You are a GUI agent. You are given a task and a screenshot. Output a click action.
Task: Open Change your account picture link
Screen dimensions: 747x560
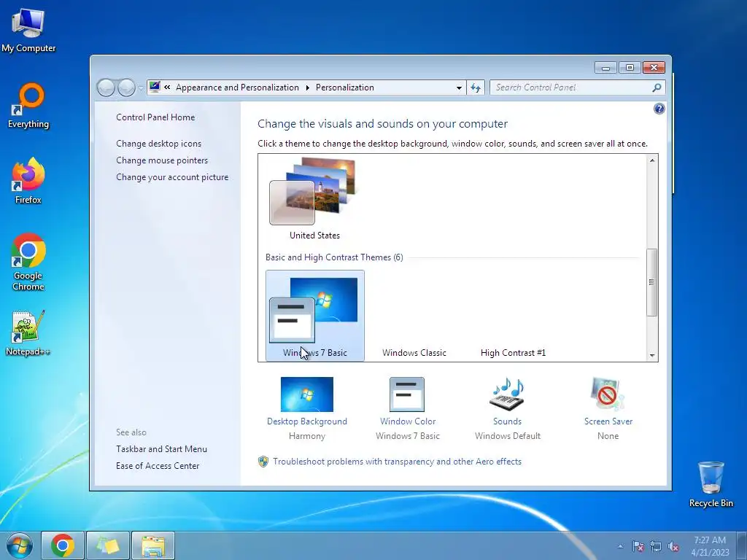[x=172, y=176]
